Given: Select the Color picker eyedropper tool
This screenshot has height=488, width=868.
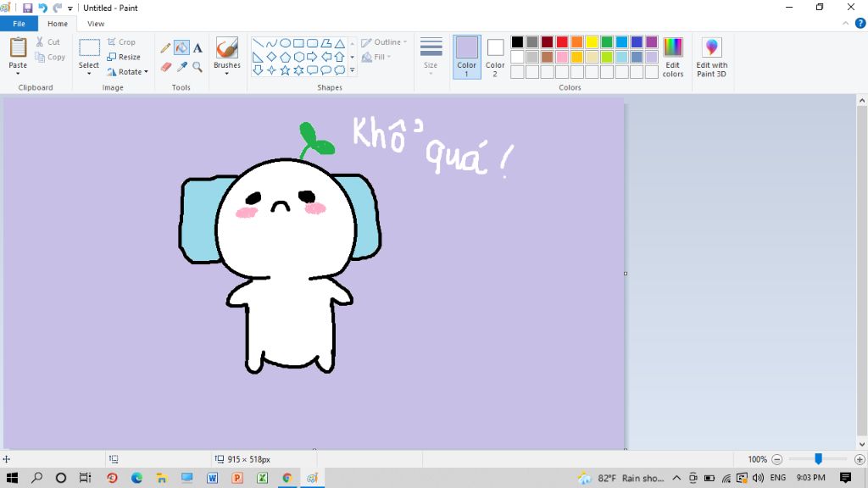Looking at the screenshot, I should [x=181, y=67].
